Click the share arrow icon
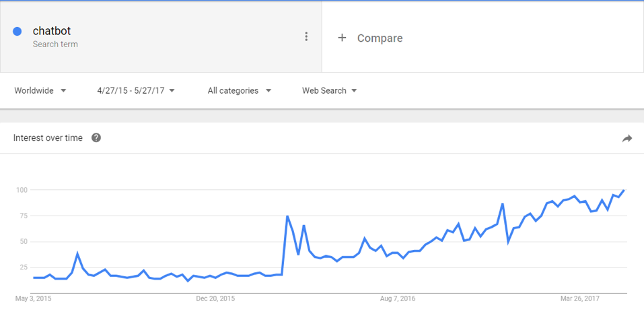The height and width of the screenshot is (316, 644). (x=627, y=138)
